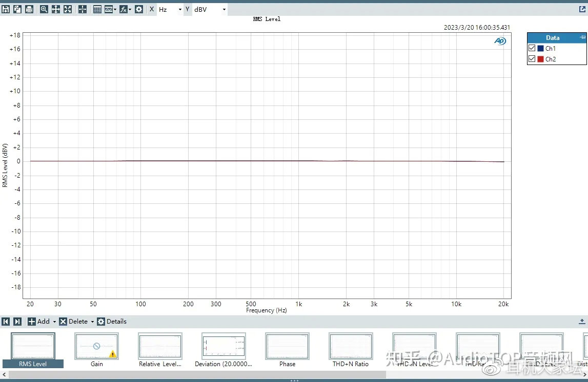Uncheck the Ch2 trace checkbox
Image resolution: width=588 pixels, height=382 pixels.
point(532,59)
